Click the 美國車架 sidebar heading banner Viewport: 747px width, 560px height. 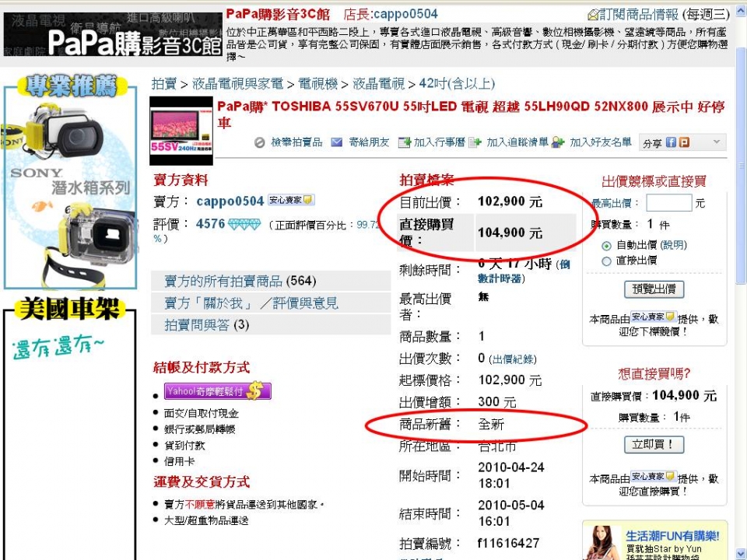[x=69, y=309]
